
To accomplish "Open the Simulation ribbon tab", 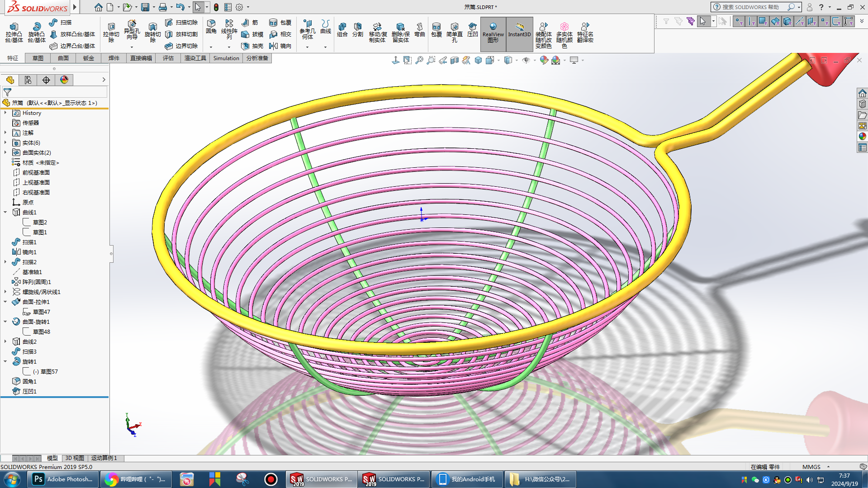I will (x=226, y=58).
